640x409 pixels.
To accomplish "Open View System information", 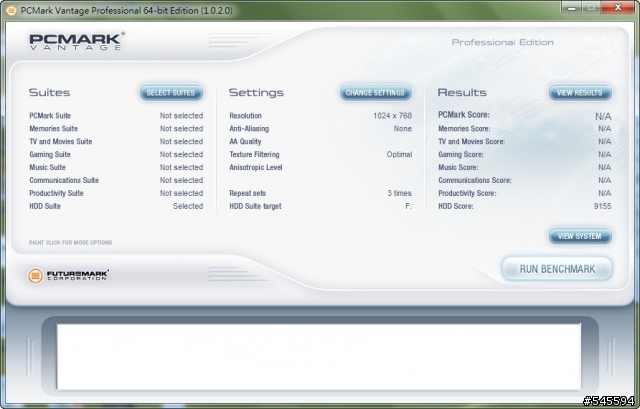I will point(580,236).
